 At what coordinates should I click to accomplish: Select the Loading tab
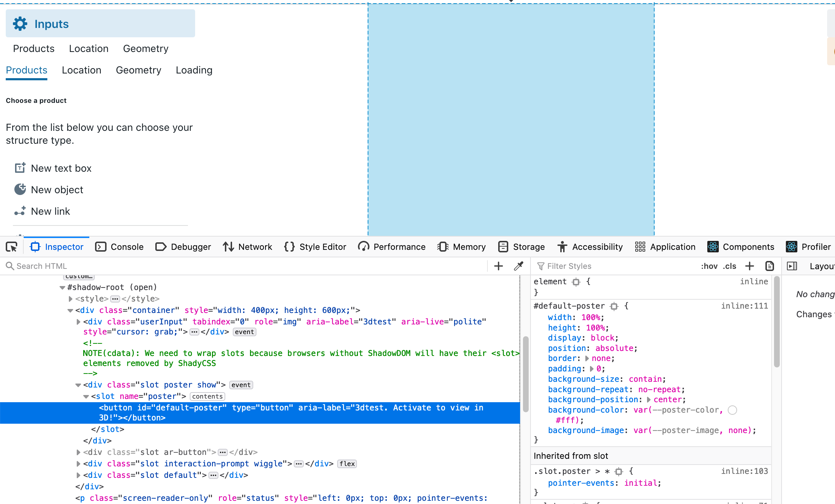[194, 70]
